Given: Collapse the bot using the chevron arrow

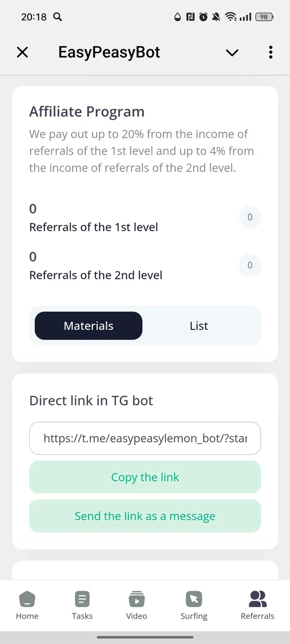Looking at the screenshot, I should (x=231, y=53).
